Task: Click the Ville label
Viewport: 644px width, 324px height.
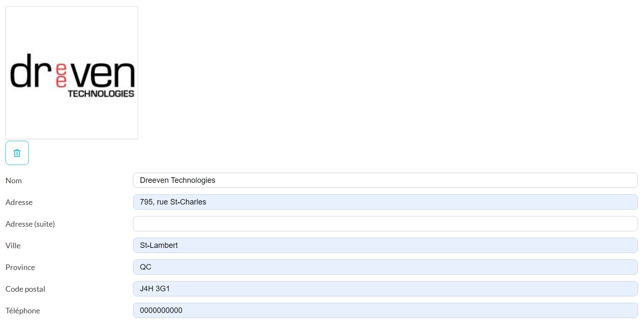Action: (x=13, y=246)
